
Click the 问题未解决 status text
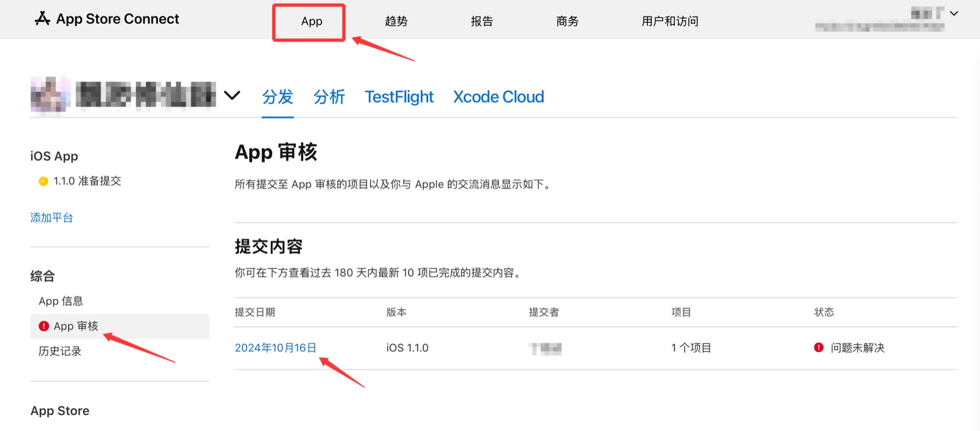[x=858, y=348]
